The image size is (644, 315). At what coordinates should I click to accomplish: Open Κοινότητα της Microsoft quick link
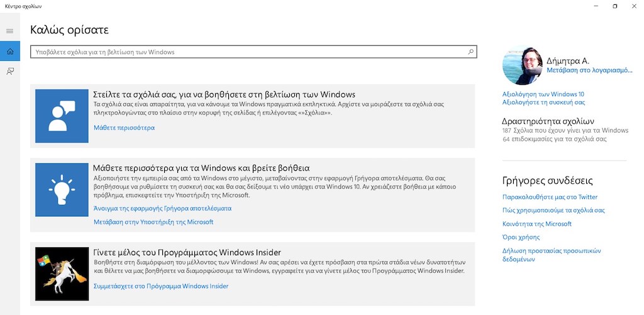[536, 224]
